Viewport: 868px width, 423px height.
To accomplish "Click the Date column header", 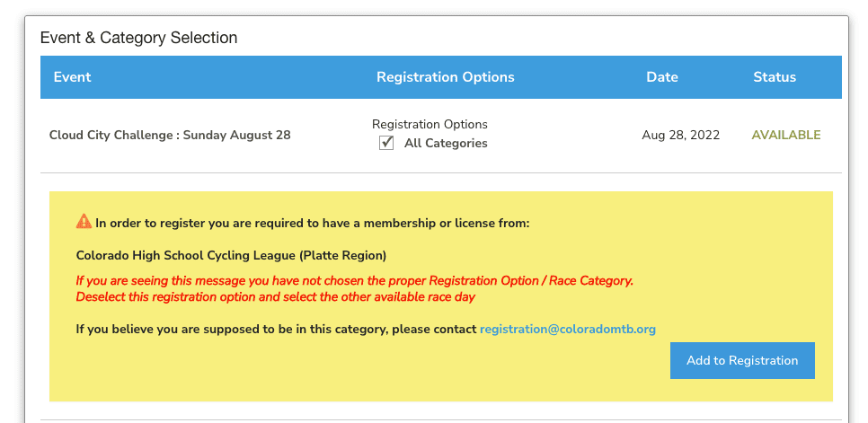I will point(662,77).
